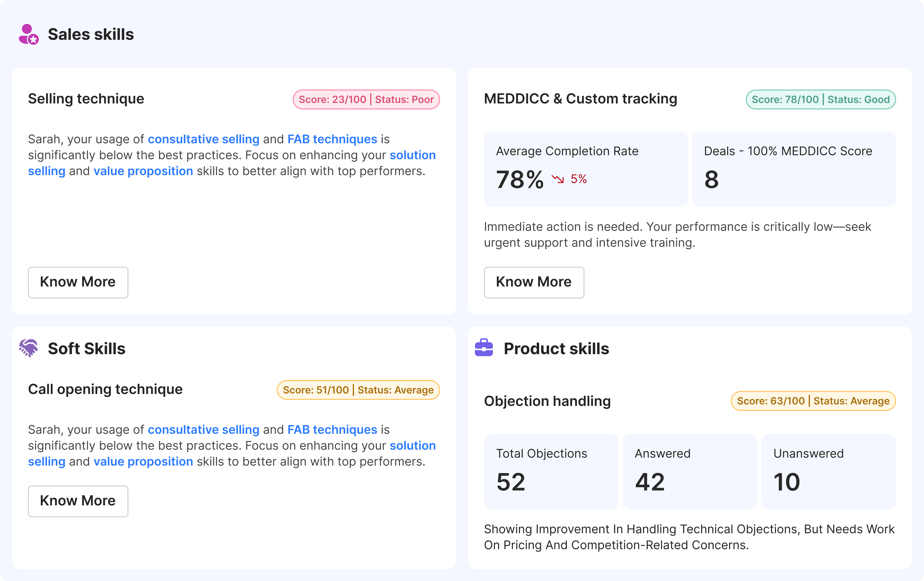Click the Score 23/100 Poor status badge
Image resolution: width=924 pixels, height=581 pixels.
366,100
